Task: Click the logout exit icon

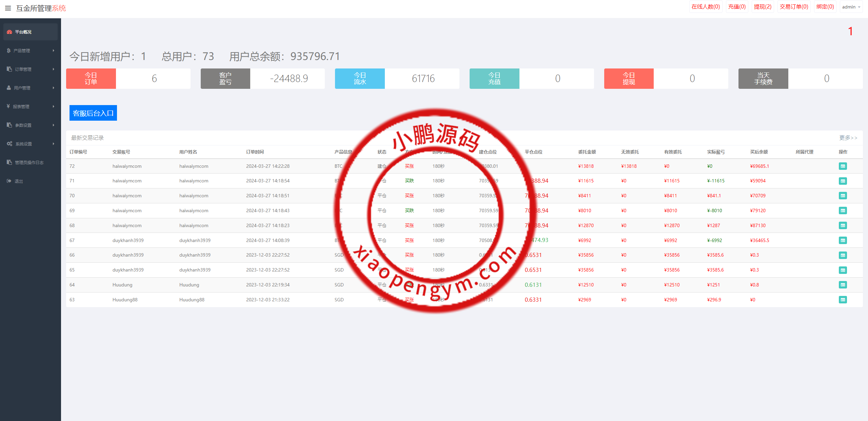Action: coord(9,181)
